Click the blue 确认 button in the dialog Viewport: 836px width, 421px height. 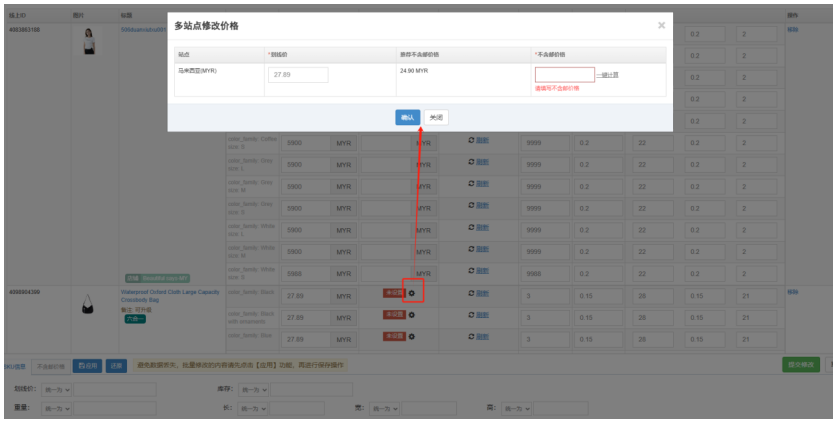(407, 117)
